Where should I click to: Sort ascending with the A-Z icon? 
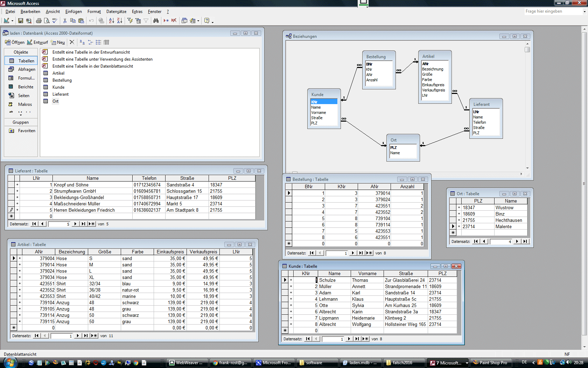[x=112, y=21]
